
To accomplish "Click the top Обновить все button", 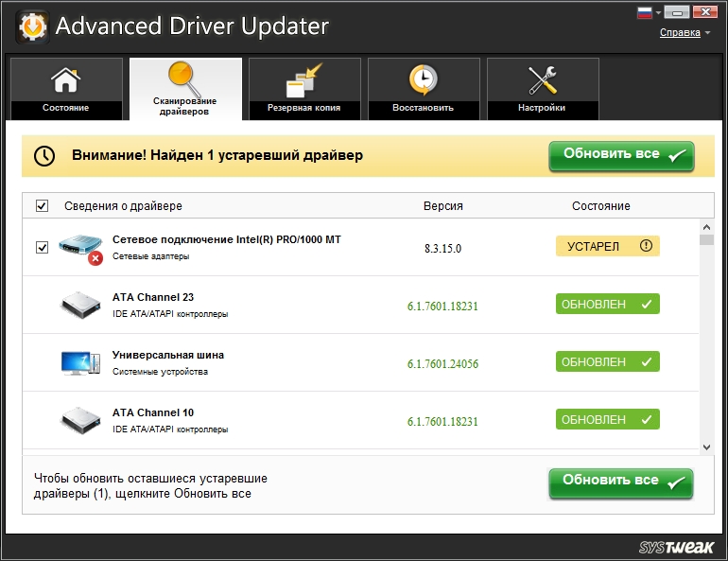I will click(621, 156).
